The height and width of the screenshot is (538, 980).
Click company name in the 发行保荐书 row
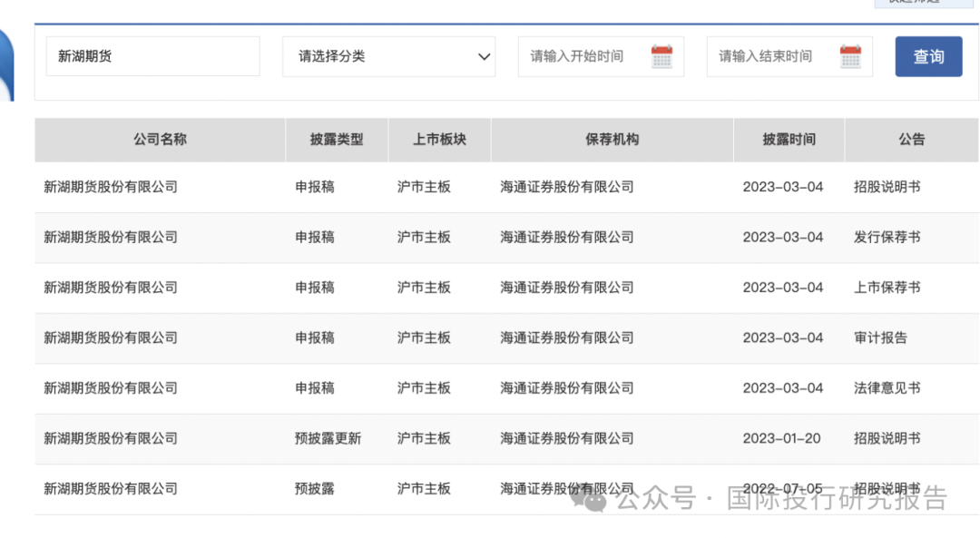click(x=111, y=237)
